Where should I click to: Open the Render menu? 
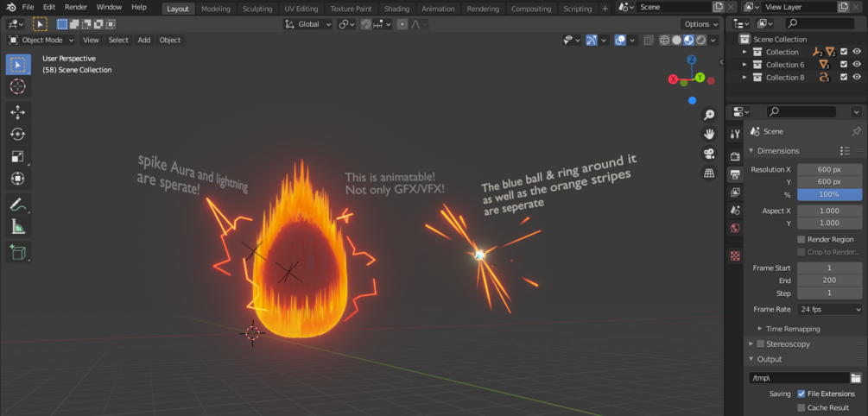tap(76, 7)
